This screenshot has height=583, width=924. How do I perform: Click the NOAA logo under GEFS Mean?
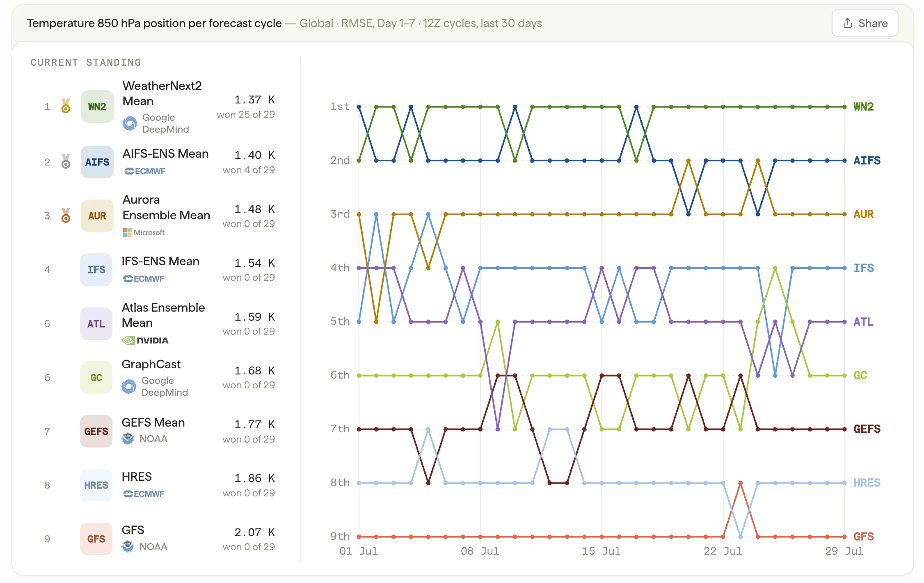128,439
